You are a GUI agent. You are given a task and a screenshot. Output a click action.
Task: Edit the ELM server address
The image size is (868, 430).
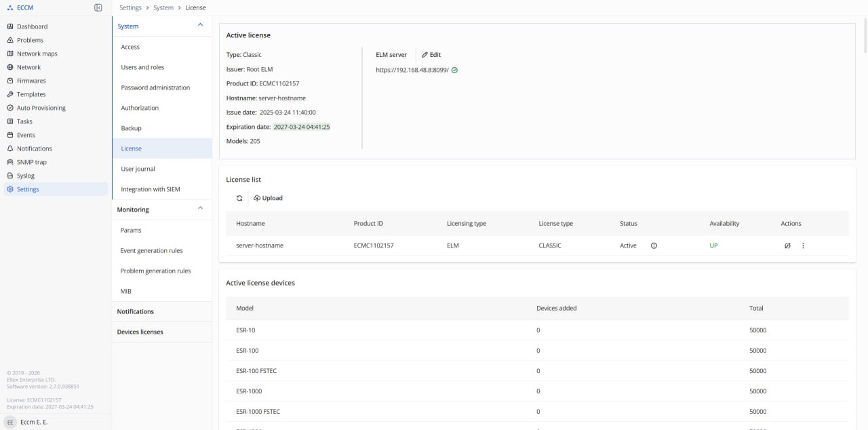point(431,55)
